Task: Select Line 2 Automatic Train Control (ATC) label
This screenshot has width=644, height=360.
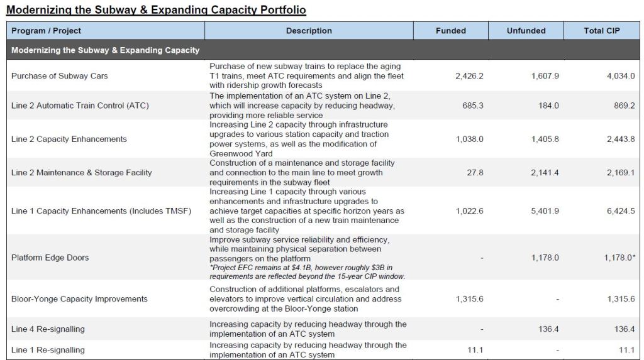Action: pyautogui.click(x=80, y=106)
